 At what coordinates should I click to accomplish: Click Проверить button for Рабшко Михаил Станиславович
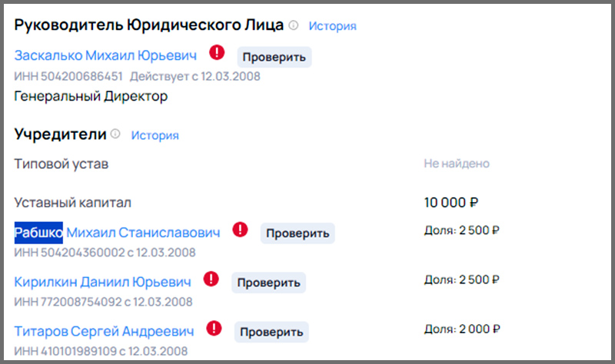pyautogui.click(x=298, y=233)
